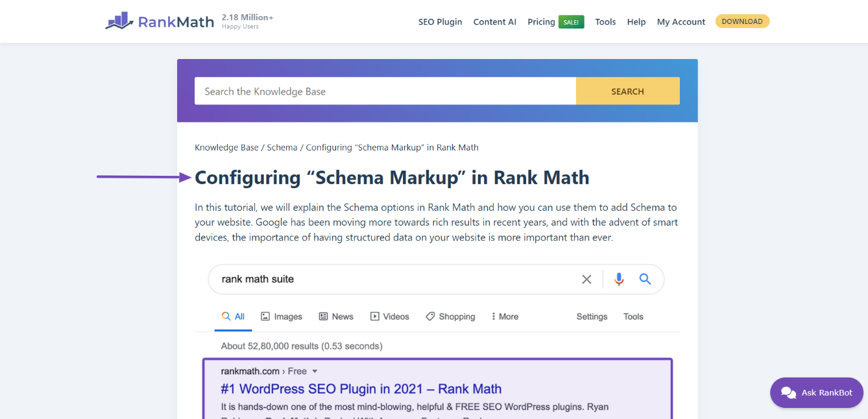Click the Videos tab play icon
The image size is (868, 419).
374,317
